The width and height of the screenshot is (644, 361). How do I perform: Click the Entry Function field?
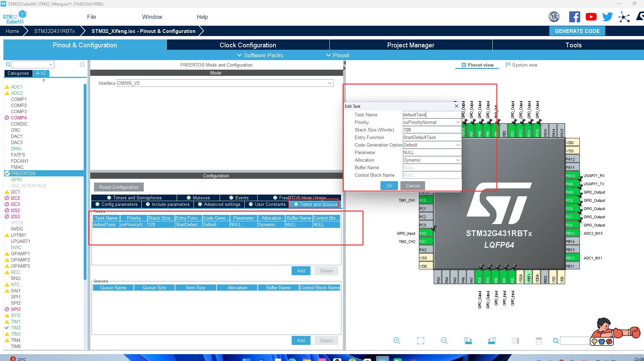click(432, 137)
